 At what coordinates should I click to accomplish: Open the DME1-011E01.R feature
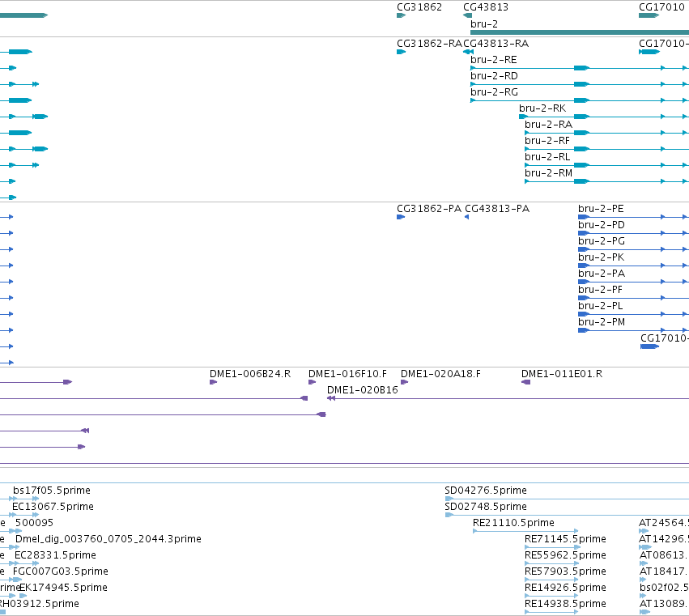pyautogui.click(x=562, y=374)
